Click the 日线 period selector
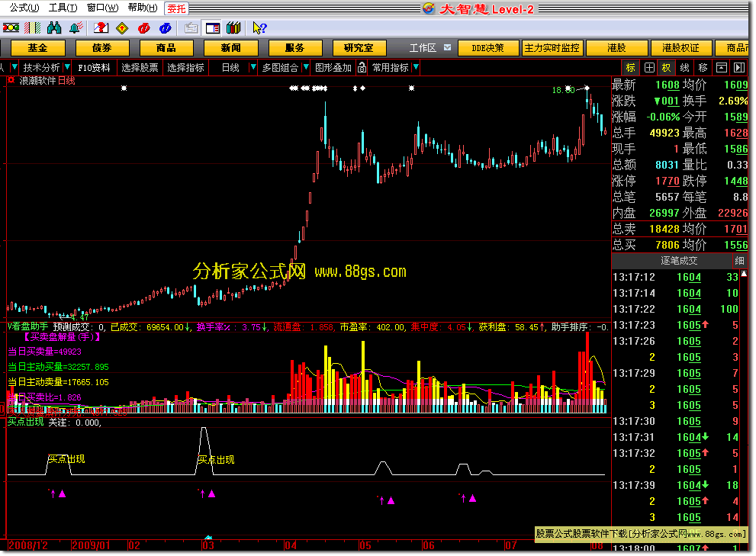Image resolution: width=756 pixels, height=556 pixels. click(x=230, y=68)
